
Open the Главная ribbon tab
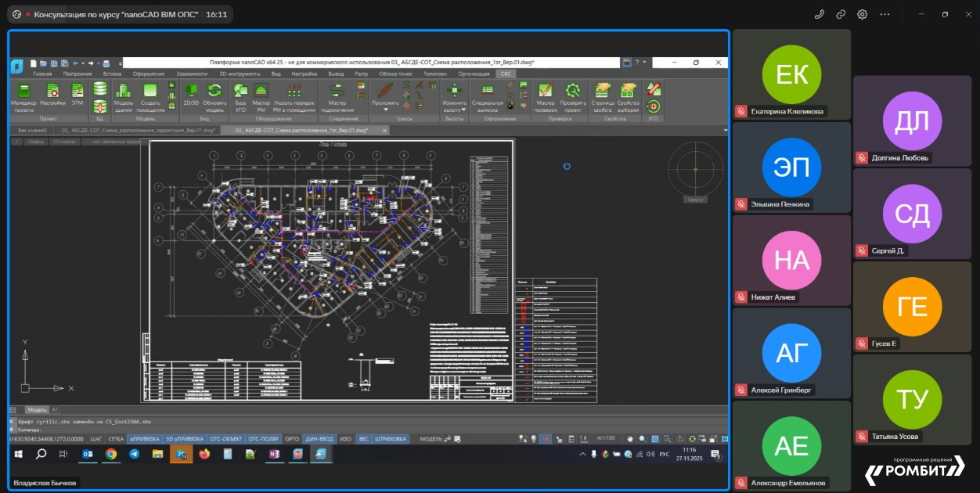point(42,74)
